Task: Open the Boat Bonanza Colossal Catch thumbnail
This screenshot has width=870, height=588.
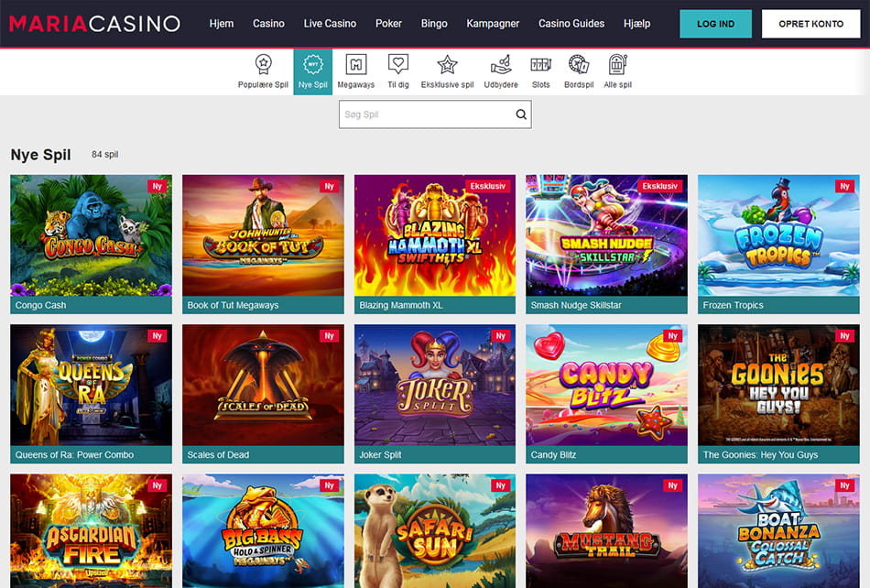Action: (x=778, y=531)
